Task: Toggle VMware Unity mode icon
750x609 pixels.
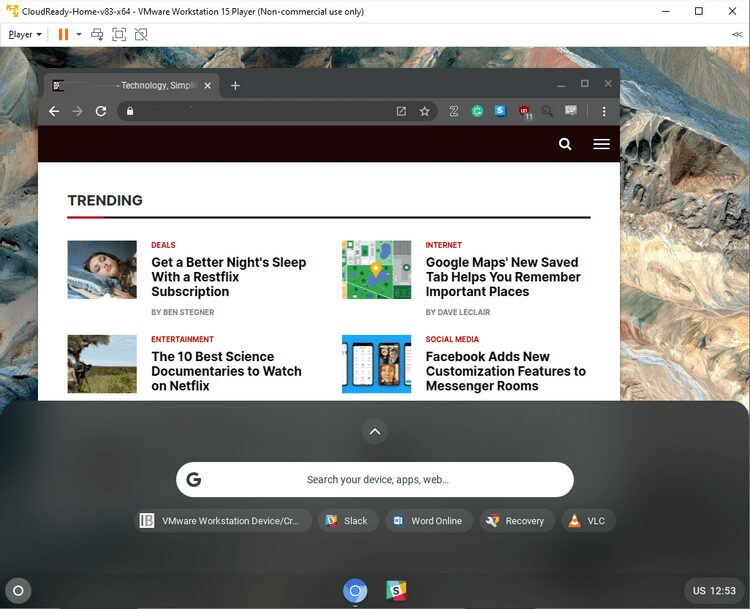Action: pyautogui.click(x=141, y=34)
